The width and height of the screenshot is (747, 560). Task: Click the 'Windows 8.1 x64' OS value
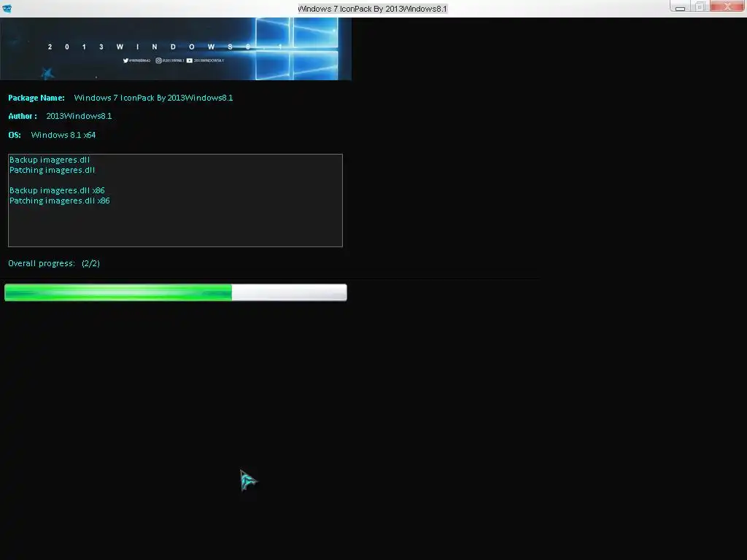(x=63, y=135)
